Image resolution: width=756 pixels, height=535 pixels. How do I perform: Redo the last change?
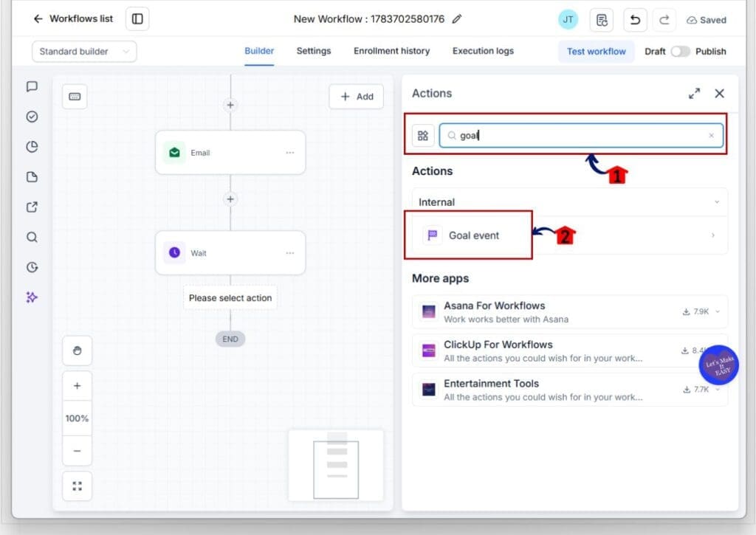(664, 20)
